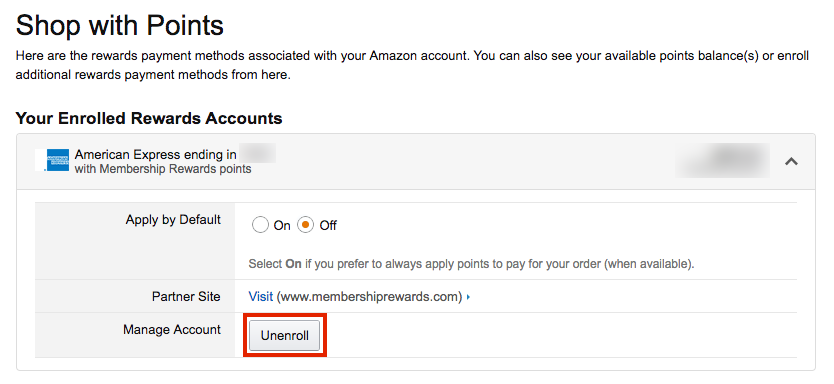
Task: Click the American Express ending in title
Action: [155, 155]
